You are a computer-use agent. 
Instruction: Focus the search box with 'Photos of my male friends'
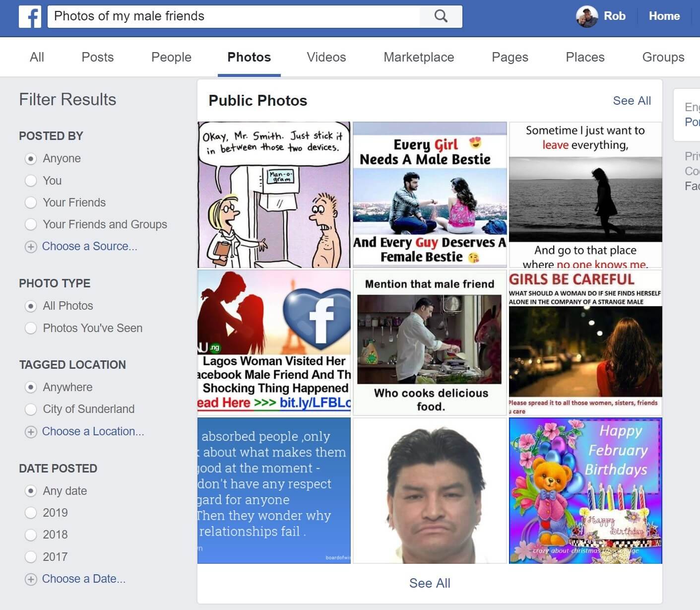point(234,16)
